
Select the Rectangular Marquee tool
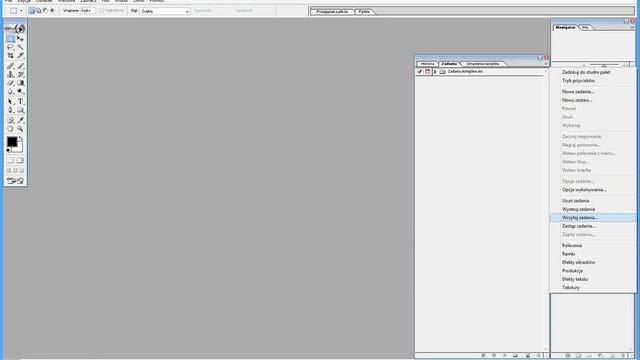11,39
